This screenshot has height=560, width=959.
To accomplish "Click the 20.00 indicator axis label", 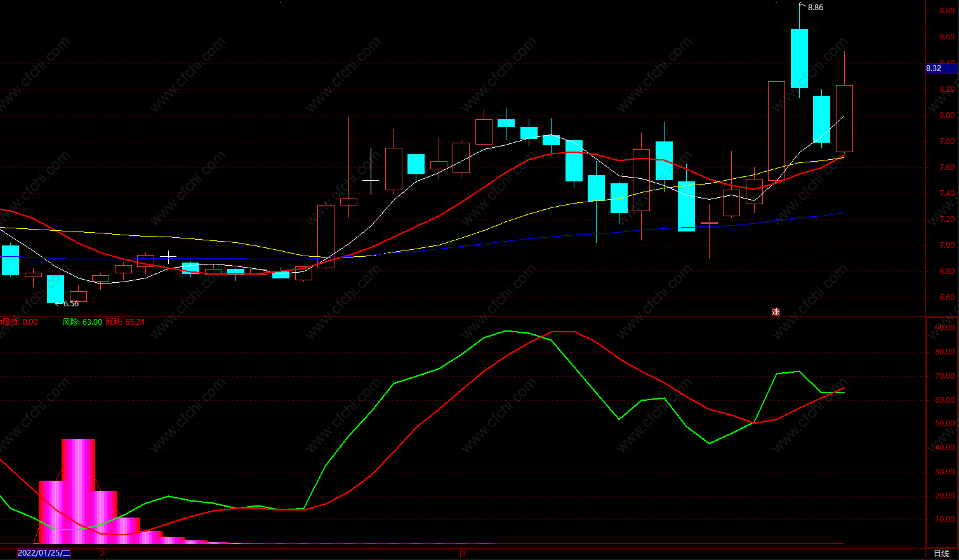I will (x=945, y=496).
